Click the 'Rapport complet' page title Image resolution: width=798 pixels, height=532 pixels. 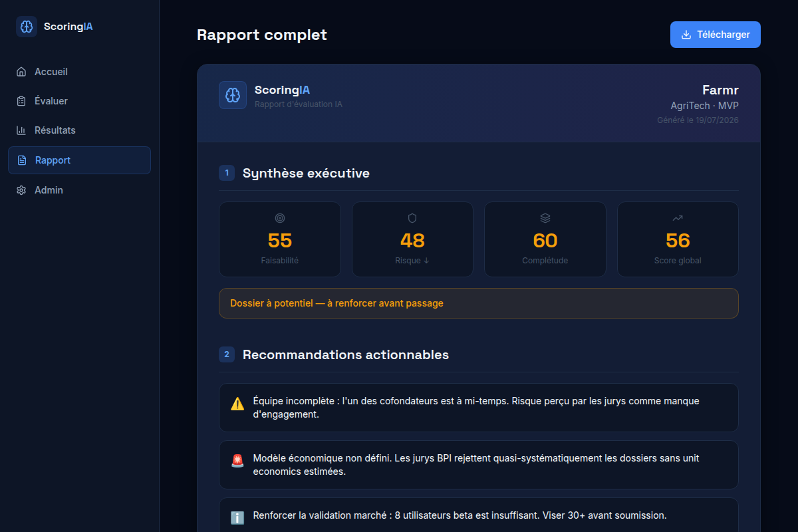(x=262, y=35)
